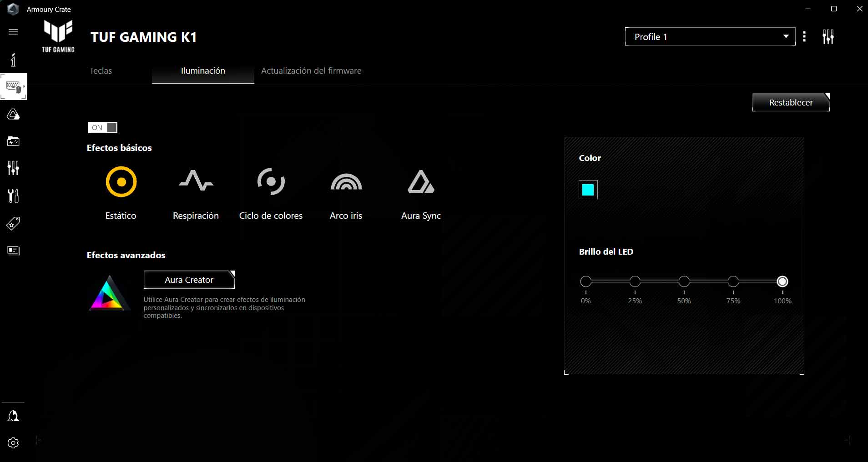
Task: Open the user profile icon
Action: (x=13, y=416)
